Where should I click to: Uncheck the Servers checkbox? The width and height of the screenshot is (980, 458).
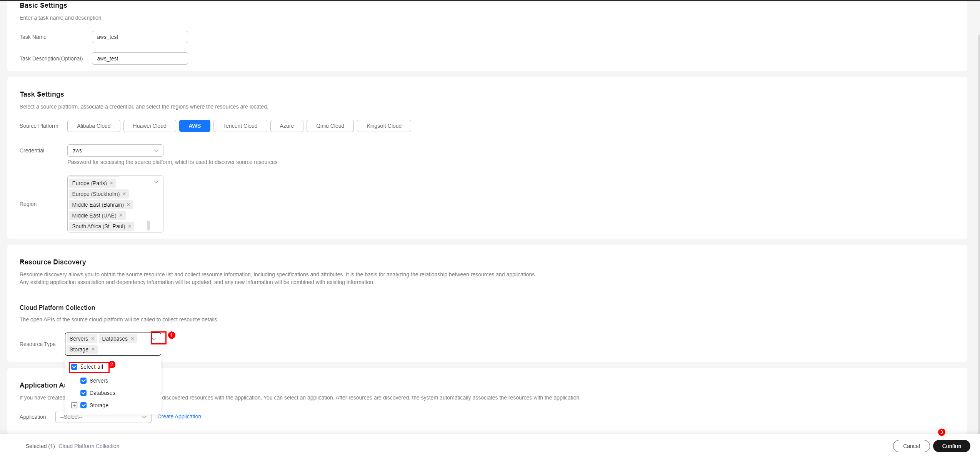(x=83, y=381)
